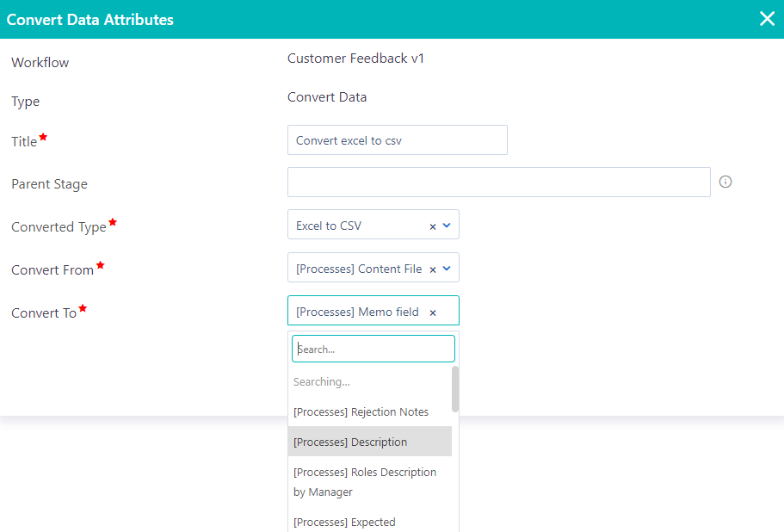The image size is (784, 532).
Task: Click the info icon beside Parent Stage
Action: [x=725, y=182]
